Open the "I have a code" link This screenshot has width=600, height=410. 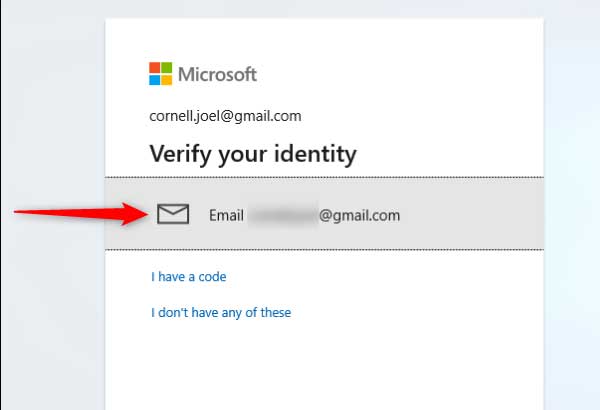[x=189, y=277]
